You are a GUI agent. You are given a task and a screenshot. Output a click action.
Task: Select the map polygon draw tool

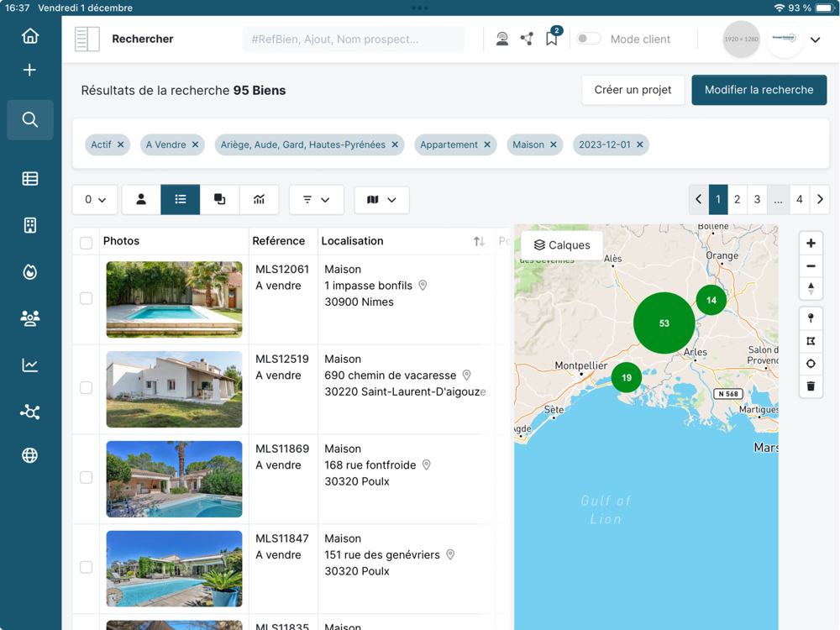point(811,341)
